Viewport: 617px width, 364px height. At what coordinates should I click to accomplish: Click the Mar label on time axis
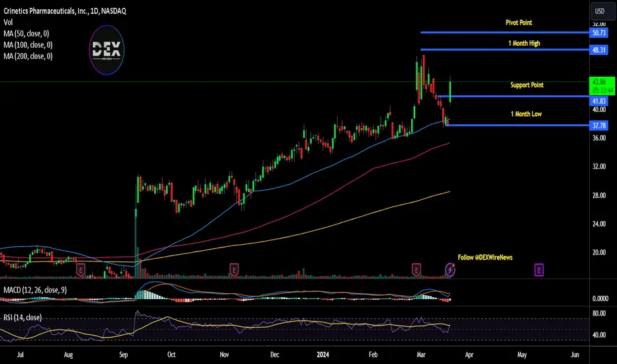[x=421, y=355]
